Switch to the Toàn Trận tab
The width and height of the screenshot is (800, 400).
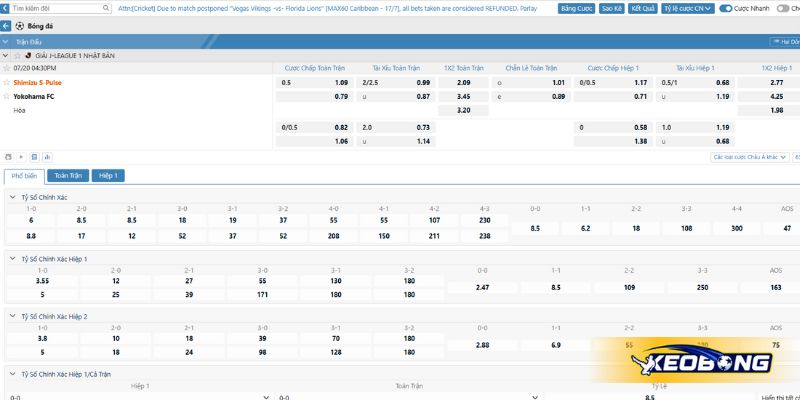[x=67, y=175]
